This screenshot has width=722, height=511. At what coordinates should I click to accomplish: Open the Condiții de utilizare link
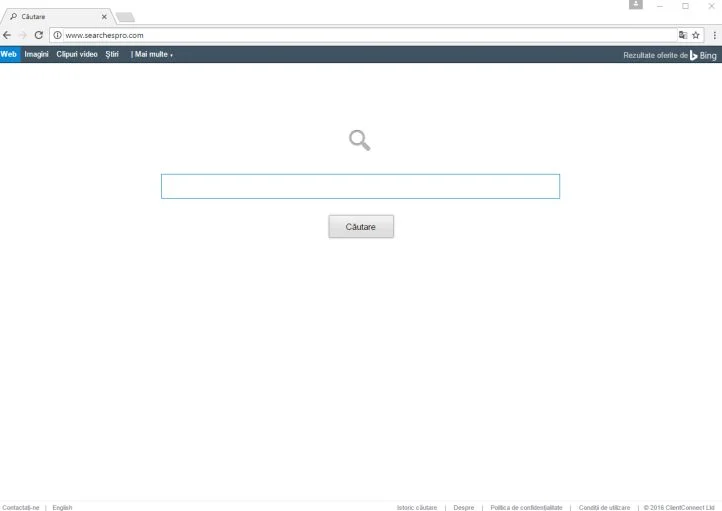click(x=604, y=507)
